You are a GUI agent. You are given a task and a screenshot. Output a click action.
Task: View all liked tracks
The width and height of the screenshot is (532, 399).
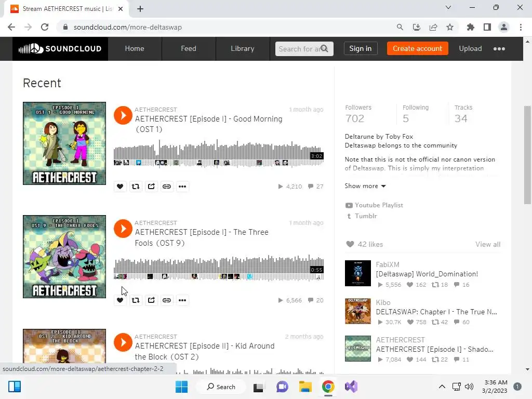pos(487,244)
